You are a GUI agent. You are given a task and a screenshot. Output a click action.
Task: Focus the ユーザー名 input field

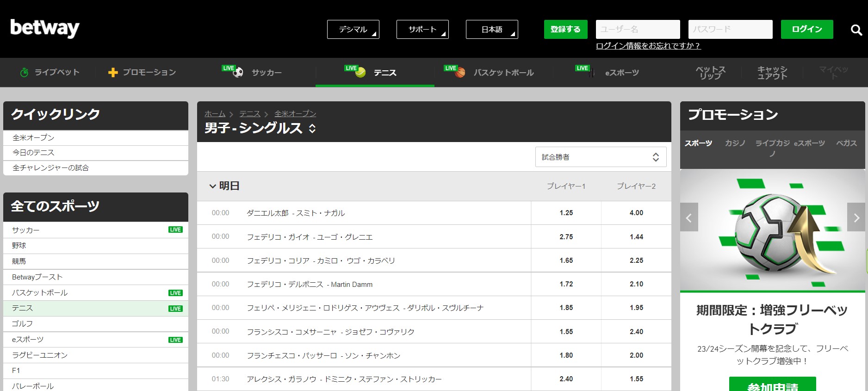[638, 29]
